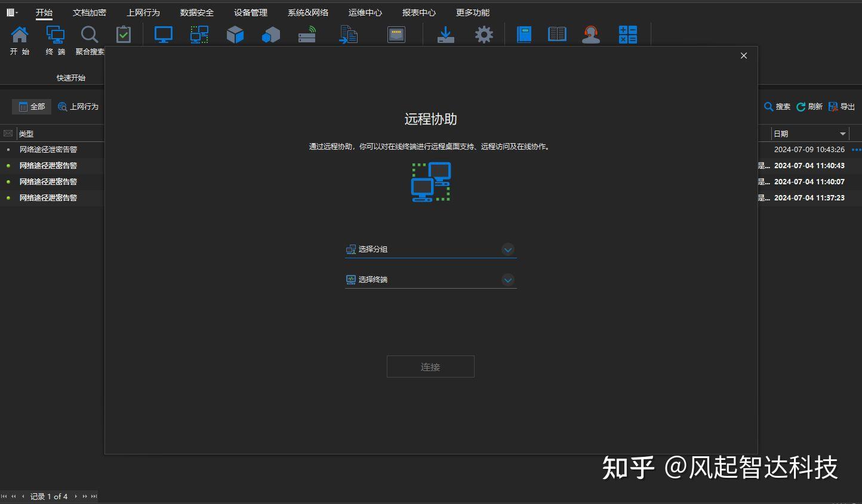Click the calculator grid icon
The width and height of the screenshot is (862, 504).
coord(628,35)
